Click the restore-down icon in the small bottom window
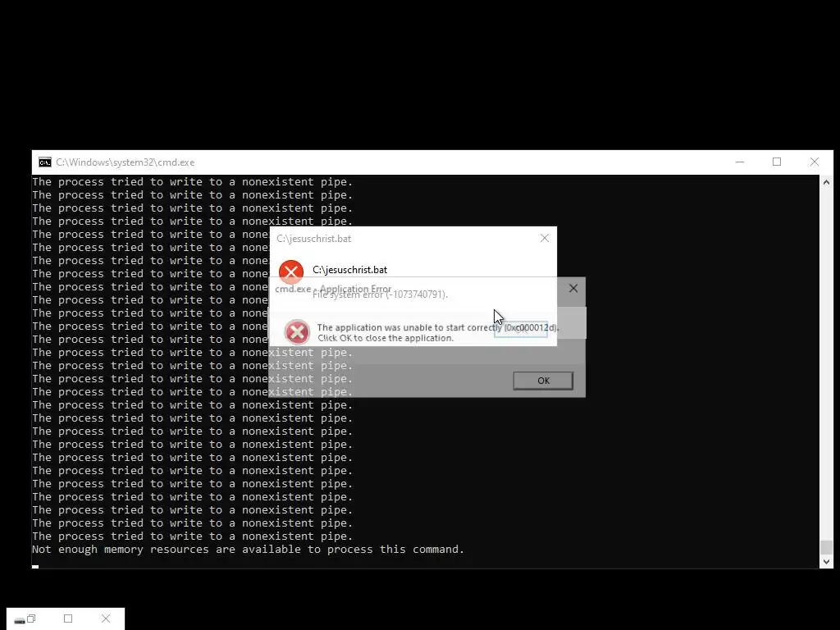840x630 pixels. pyautogui.click(x=31, y=619)
